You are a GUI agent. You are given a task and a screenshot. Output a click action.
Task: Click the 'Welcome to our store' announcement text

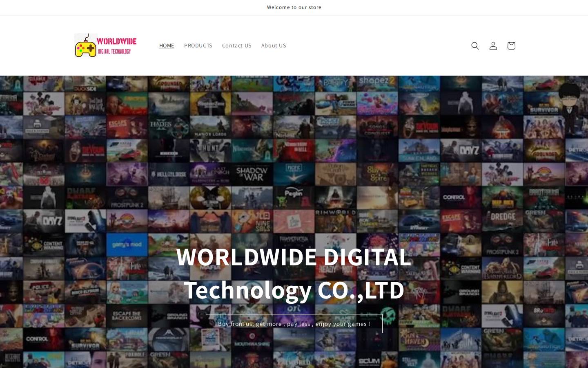(294, 7)
